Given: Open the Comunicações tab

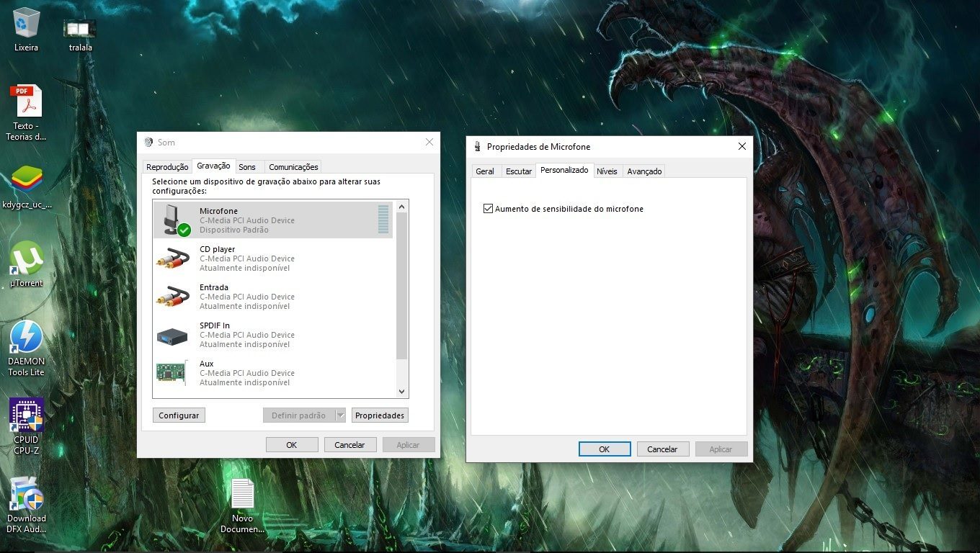Looking at the screenshot, I should point(293,167).
